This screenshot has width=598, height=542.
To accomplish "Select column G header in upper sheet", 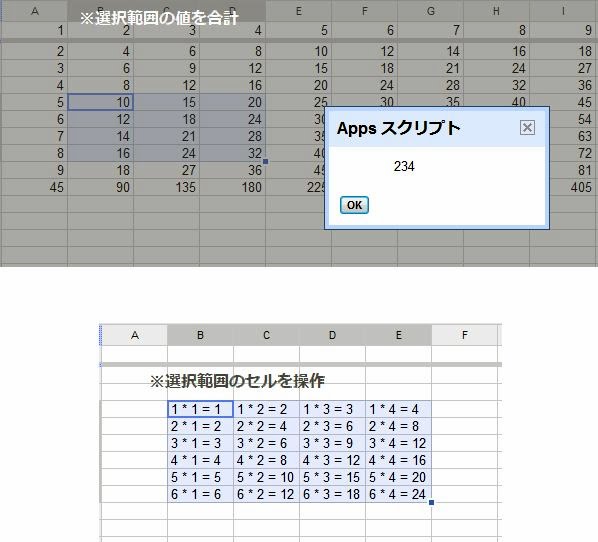I will click(431, 11).
